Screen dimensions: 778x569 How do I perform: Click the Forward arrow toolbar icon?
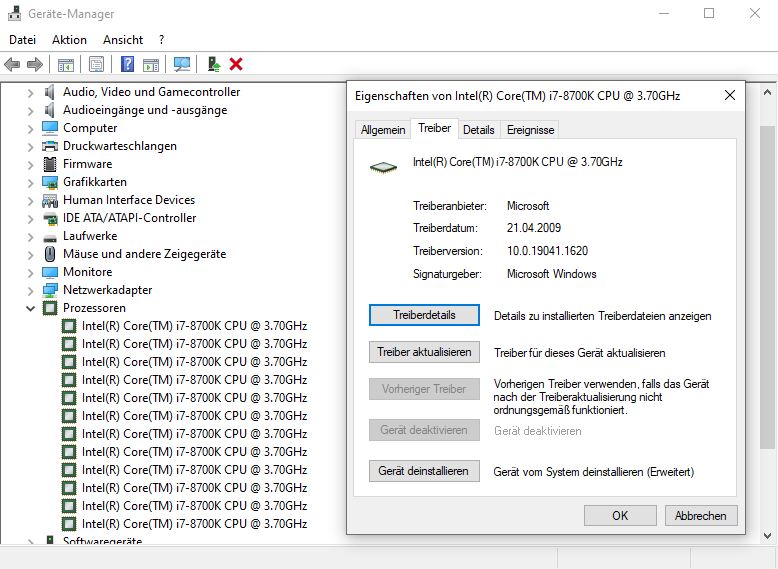point(34,64)
